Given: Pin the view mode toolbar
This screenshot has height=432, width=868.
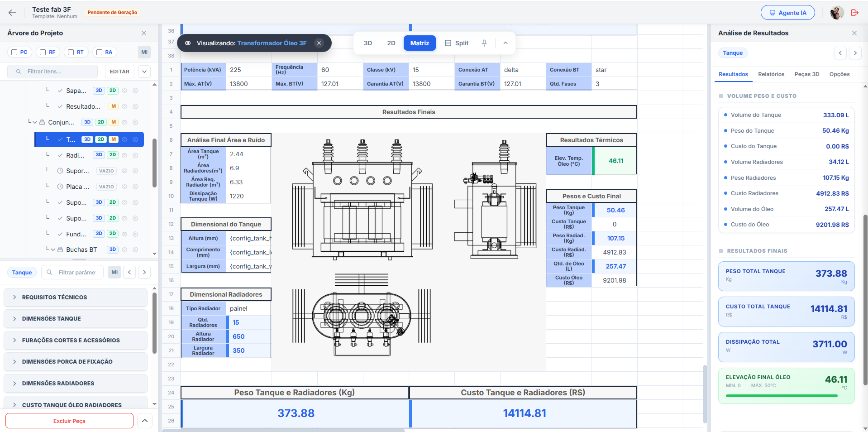Looking at the screenshot, I should pos(484,43).
